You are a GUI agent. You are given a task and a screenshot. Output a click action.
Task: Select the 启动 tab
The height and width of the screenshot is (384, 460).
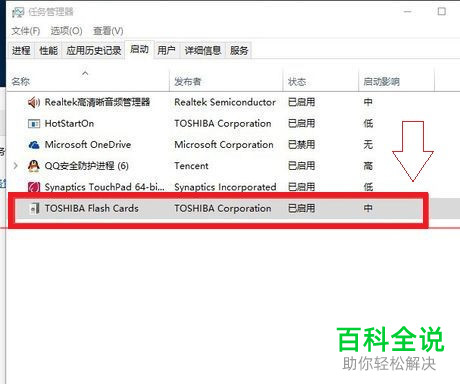point(139,50)
